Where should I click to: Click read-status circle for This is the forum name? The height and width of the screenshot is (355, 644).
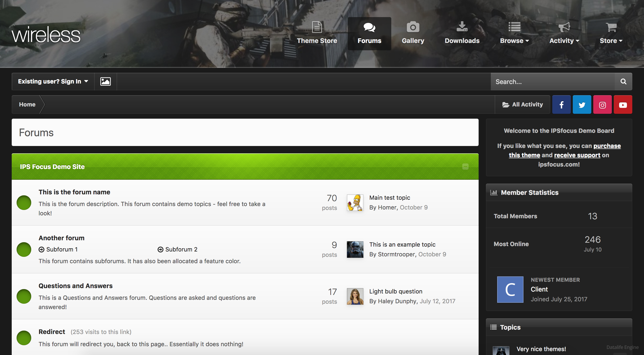click(x=24, y=203)
